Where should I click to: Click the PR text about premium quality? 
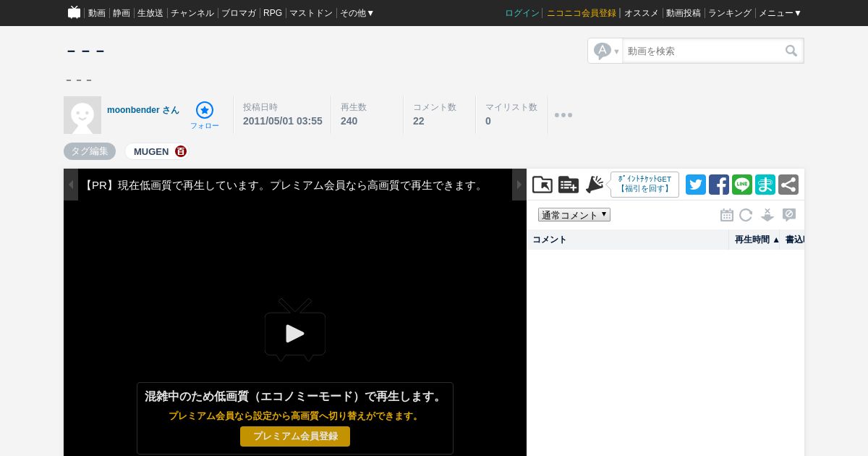pyautogui.click(x=284, y=185)
